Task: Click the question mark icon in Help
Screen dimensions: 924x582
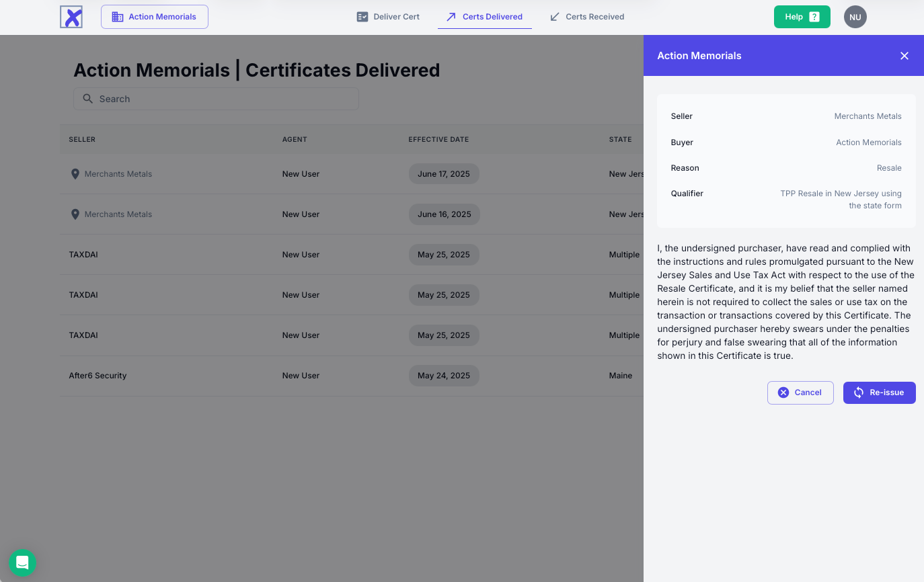Action: point(814,17)
